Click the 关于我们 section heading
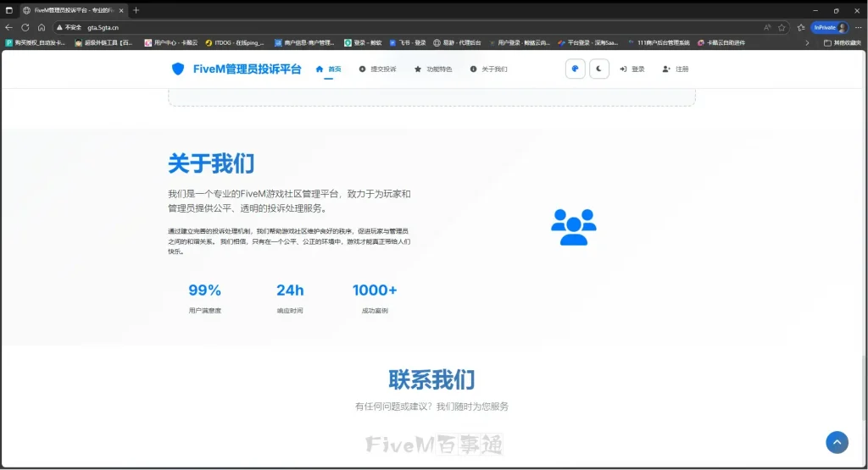 pyautogui.click(x=211, y=163)
